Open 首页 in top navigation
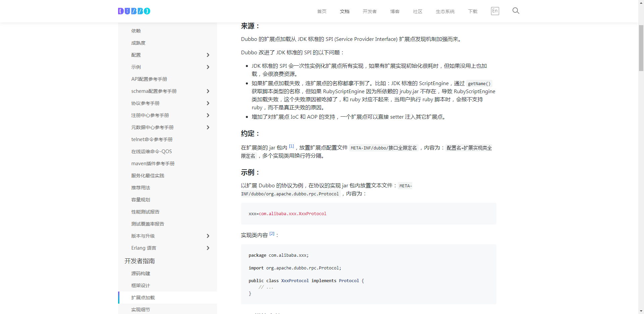This screenshot has width=644, height=314. click(x=322, y=11)
